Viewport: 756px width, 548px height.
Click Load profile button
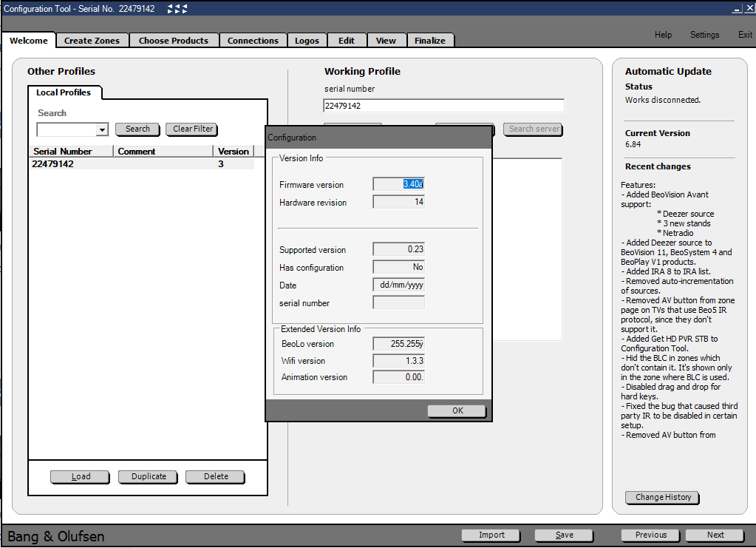80,476
